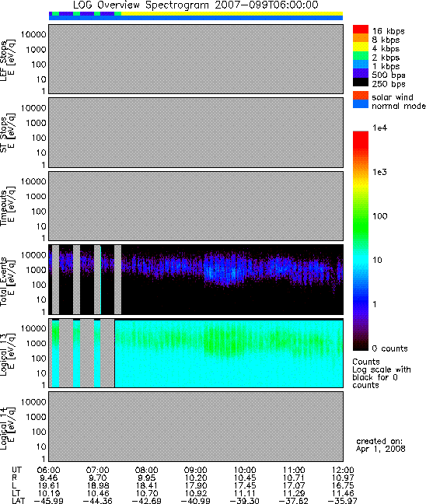This screenshot has width=426, height=504.
Task: Click the 07:00 UT tick label
Action: coord(97,470)
